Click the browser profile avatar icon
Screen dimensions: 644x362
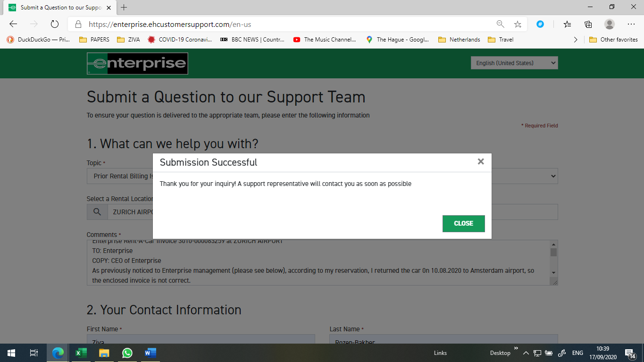pyautogui.click(x=609, y=24)
